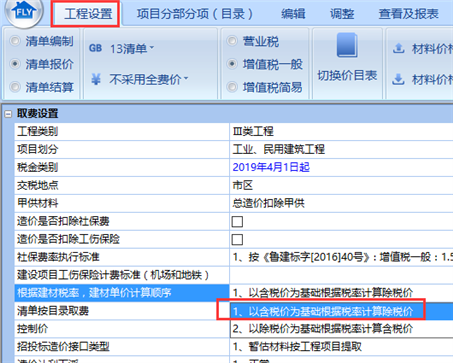Click the empty 建设项目工伤保险计费标准 value field
453x363 pixels.
[341, 275]
